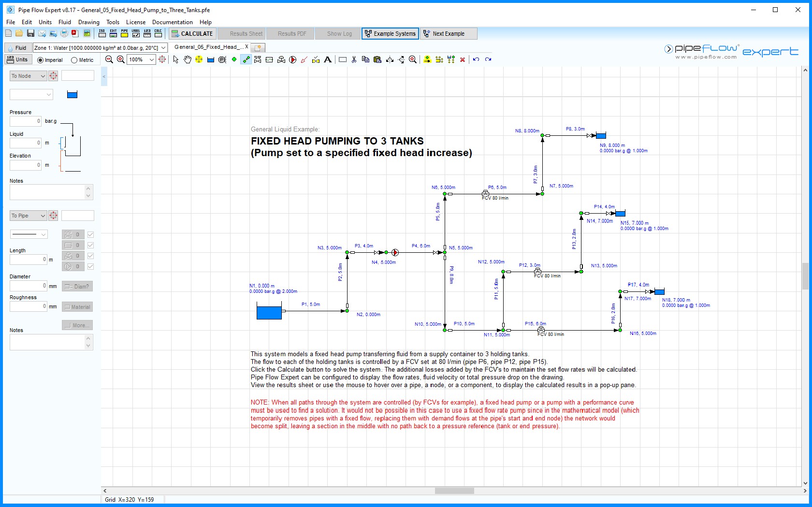Open the Units menu
812x507 pixels.
tap(45, 22)
